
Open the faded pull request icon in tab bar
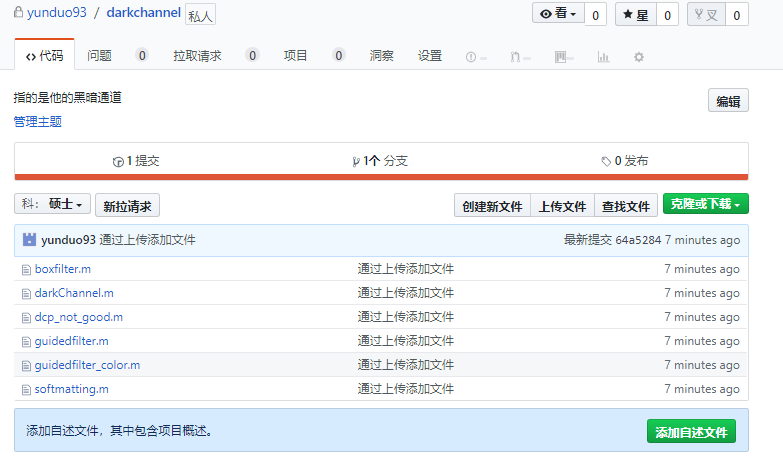pos(515,57)
